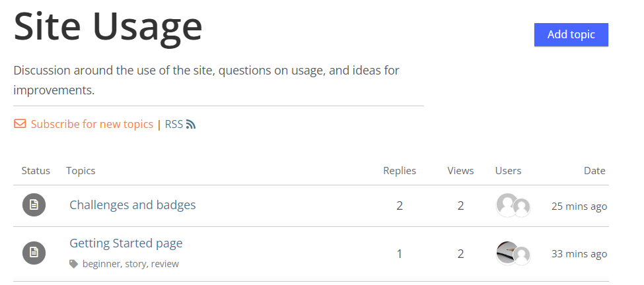Filter by the beginner tag
This screenshot has width=644, height=285.
[100, 264]
